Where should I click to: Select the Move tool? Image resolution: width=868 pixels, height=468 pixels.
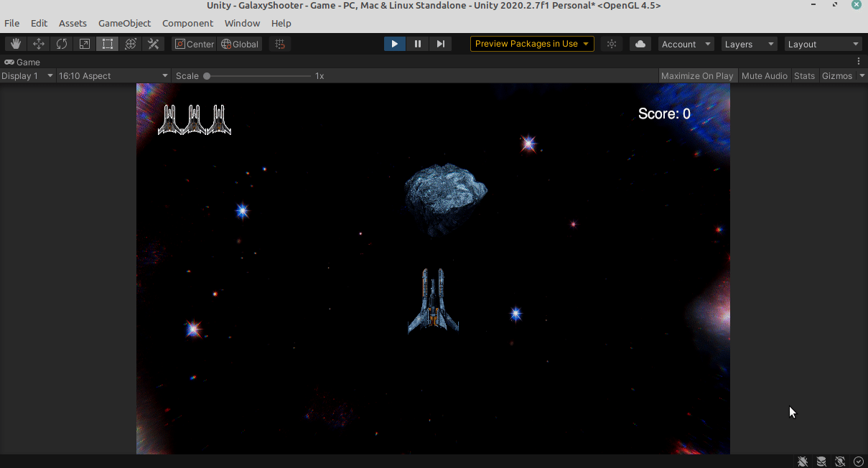point(39,44)
